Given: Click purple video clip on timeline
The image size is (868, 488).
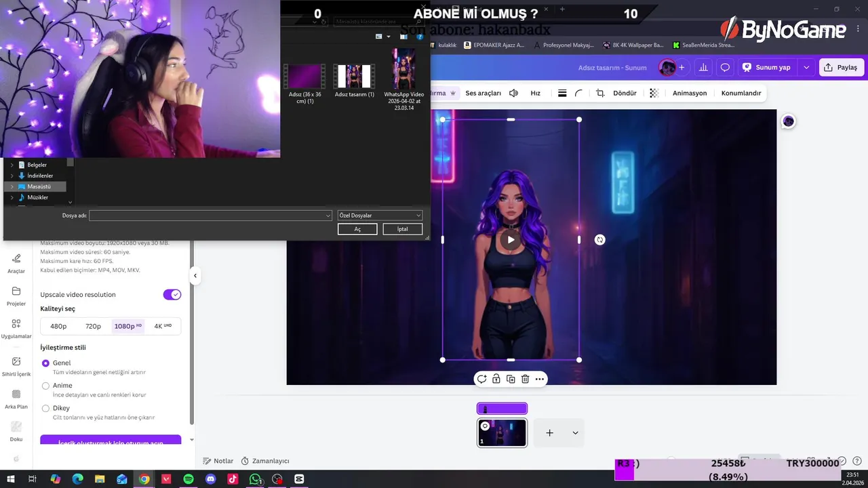Looking at the screenshot, I should [502, 409].
